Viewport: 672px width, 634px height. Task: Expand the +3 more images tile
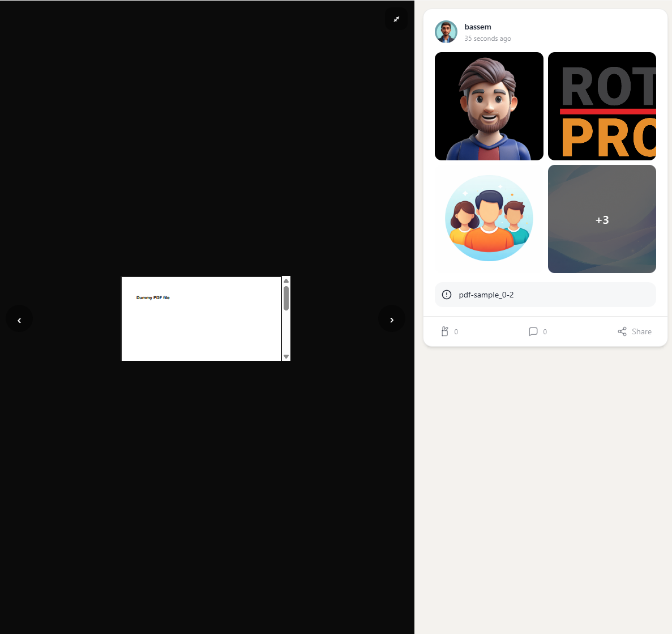(x=602, y=219)
